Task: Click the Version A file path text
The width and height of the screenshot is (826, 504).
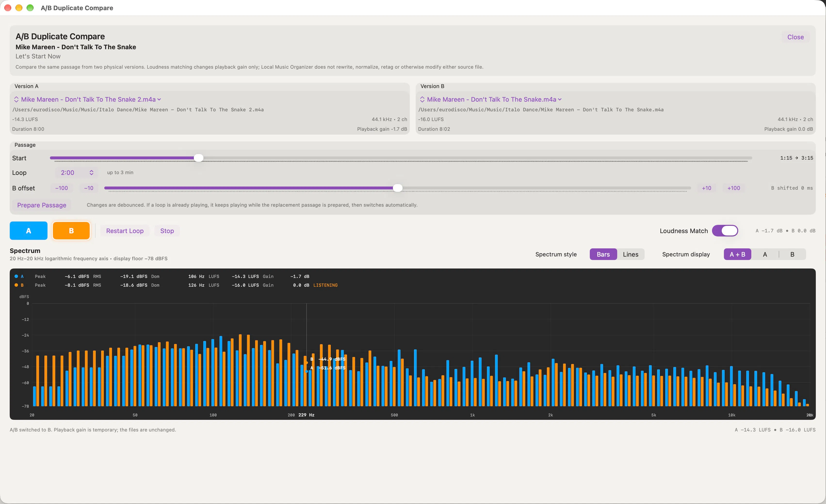Action: (138, 110)
